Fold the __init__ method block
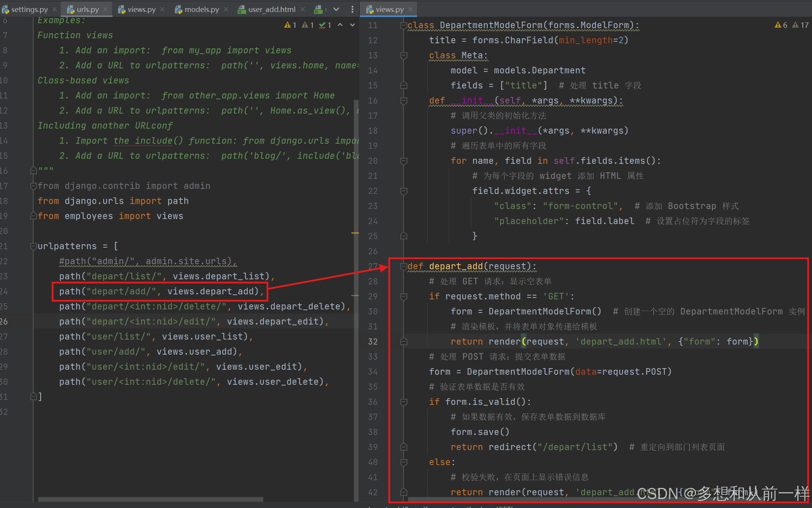 404,101
